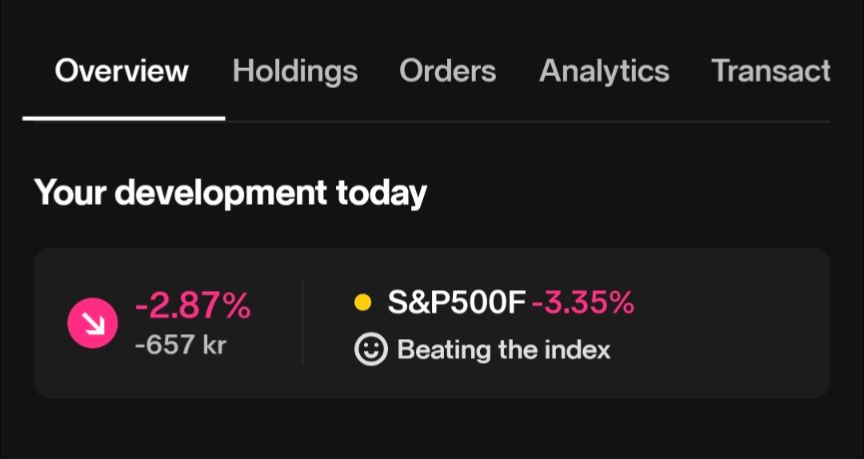
Task: Click the vertical divider in development card
Action: click(303, 323)
